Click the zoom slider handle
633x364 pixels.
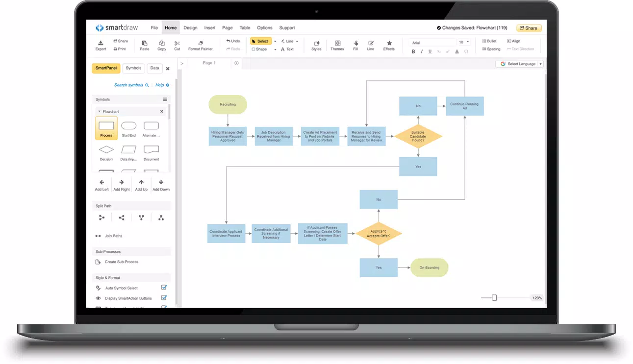[x=494, y=297]
